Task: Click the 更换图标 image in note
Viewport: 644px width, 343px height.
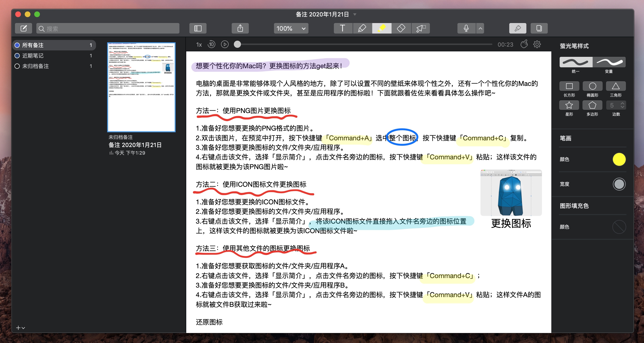Action: pyautogui.click(x=511, y=193)
